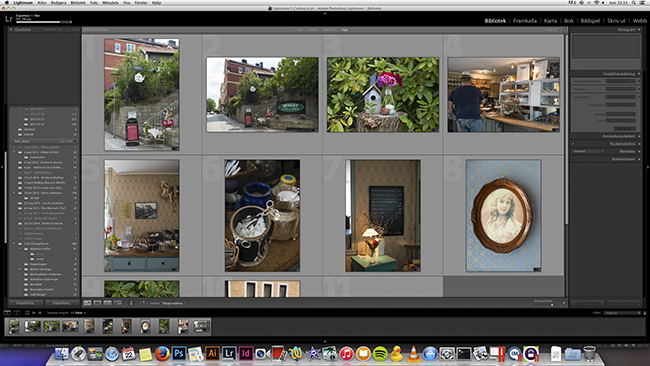Reverse the sort direction button
Image resolution: width=650 pixels, height=366 pixels.
143,303
